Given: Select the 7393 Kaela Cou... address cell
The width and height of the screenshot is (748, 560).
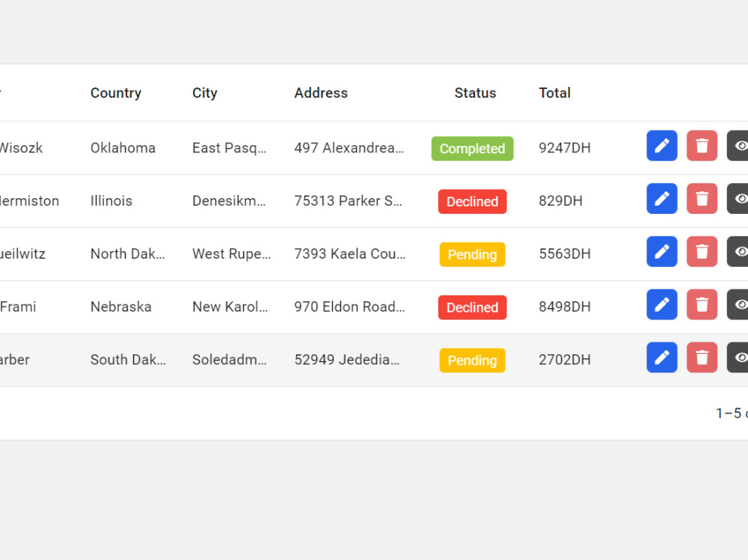Looking at the screenshot, I should tap(349, 253).
